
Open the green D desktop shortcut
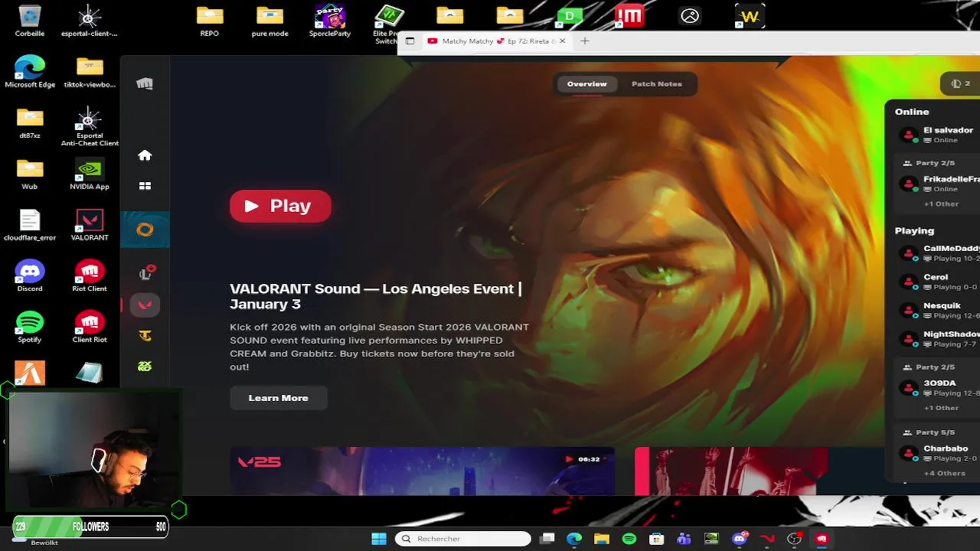[570, 15]
